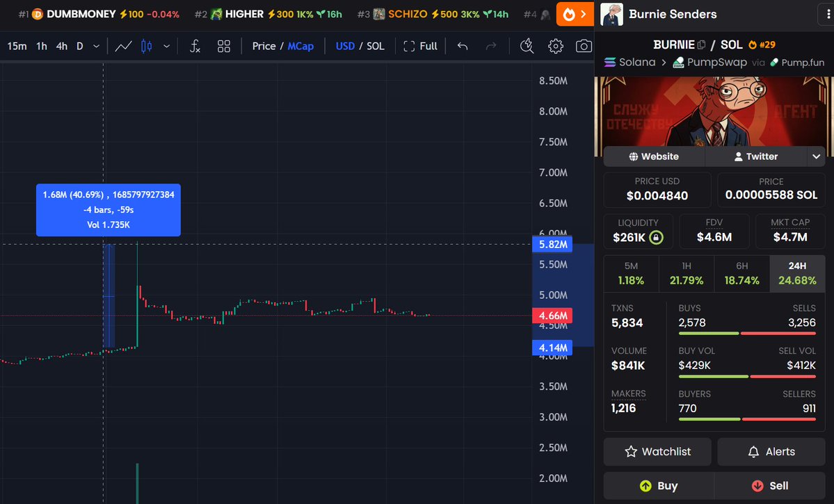Open the Burnie Senders header title
This screenshot has height=504, width=834.
click(673, 15)
